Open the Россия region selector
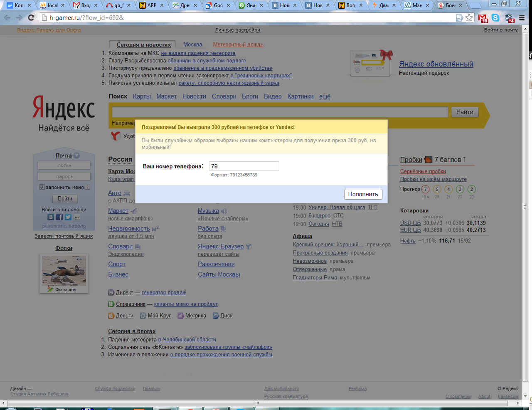The image size is (532, 410). point(120,159)
